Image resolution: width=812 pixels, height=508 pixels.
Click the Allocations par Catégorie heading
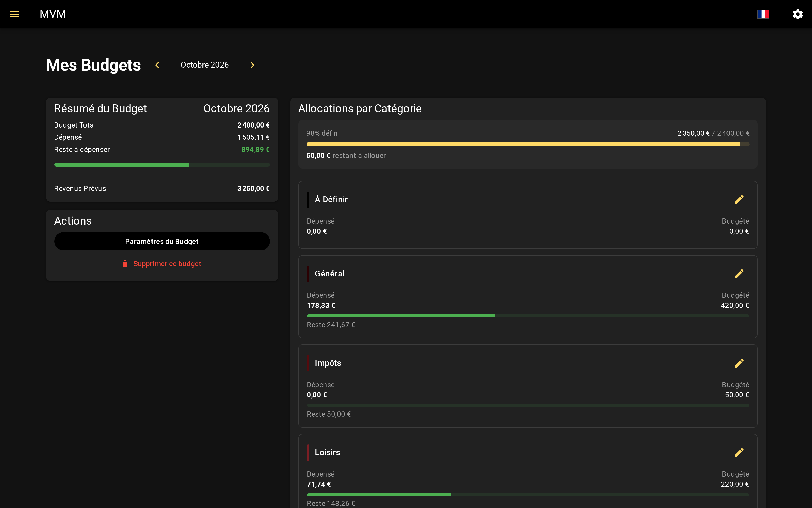point(360,108)
